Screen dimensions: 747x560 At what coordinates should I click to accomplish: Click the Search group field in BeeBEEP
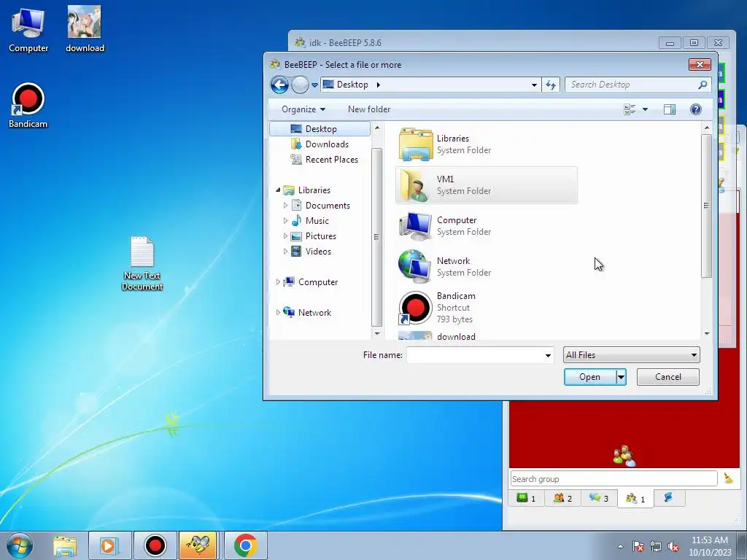coord(614,478)
